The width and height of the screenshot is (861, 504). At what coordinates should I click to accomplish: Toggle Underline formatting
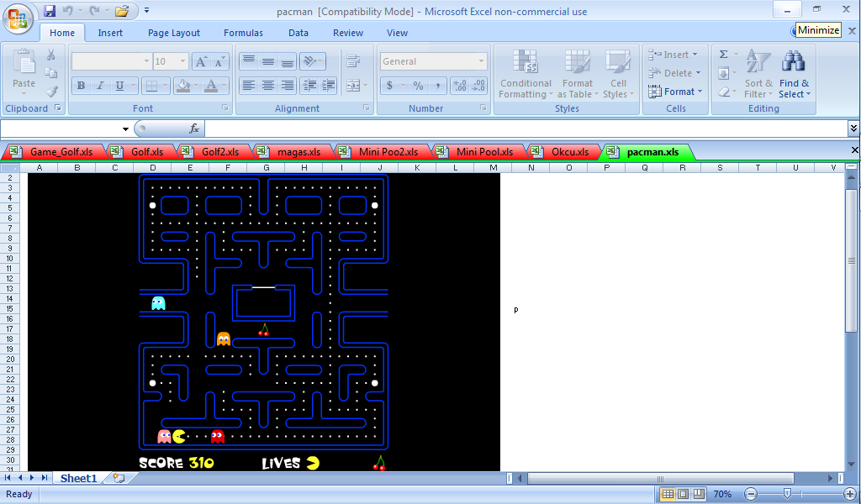[x=119, y=86]
